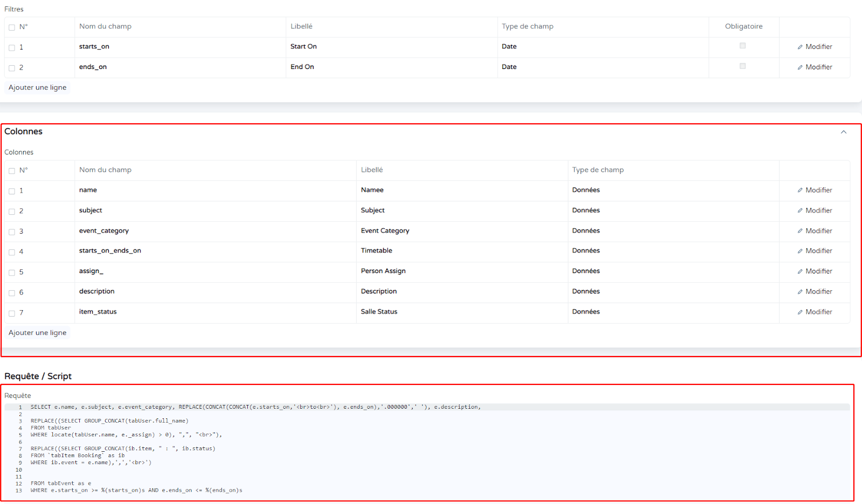Select the checkbox for column row assign_
This screenshot has height=504, width=862.
pyautogui.click(x=12, y=273)
